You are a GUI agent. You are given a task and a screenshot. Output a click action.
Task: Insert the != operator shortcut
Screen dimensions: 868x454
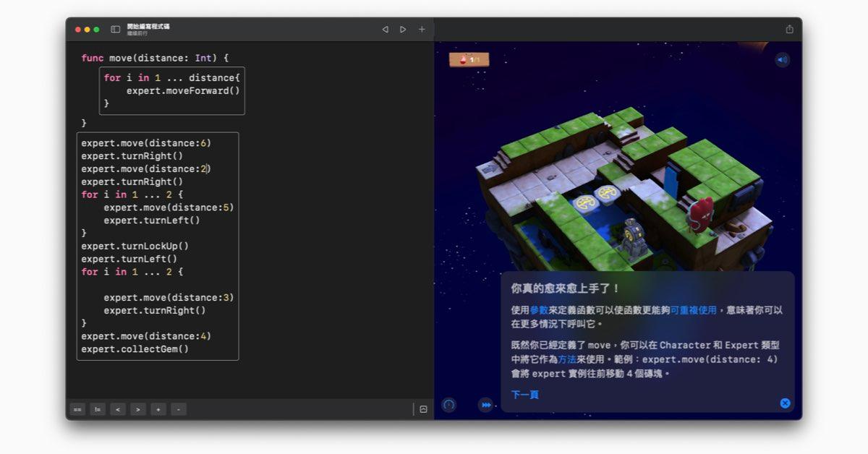tap(98, 409)
